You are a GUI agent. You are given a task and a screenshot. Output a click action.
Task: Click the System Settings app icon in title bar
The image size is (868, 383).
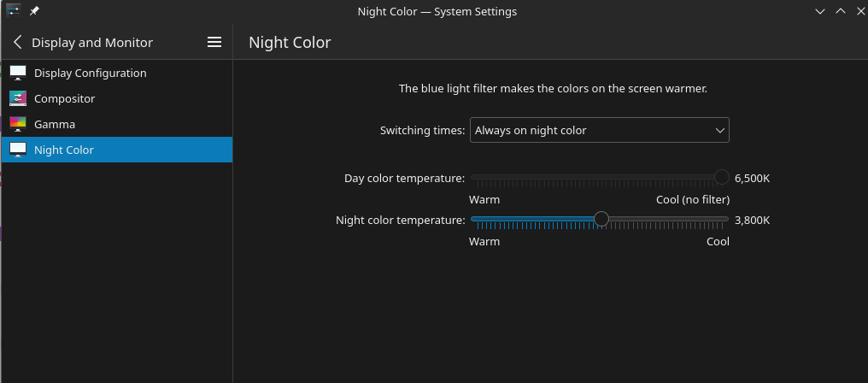coord(13,11)
